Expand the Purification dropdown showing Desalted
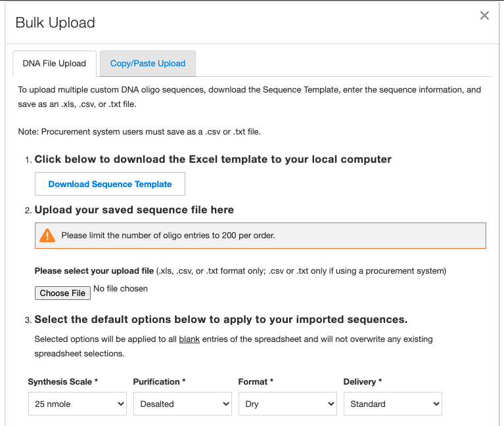The width and height of the screenshot is (504, 426). click(183, 404)
